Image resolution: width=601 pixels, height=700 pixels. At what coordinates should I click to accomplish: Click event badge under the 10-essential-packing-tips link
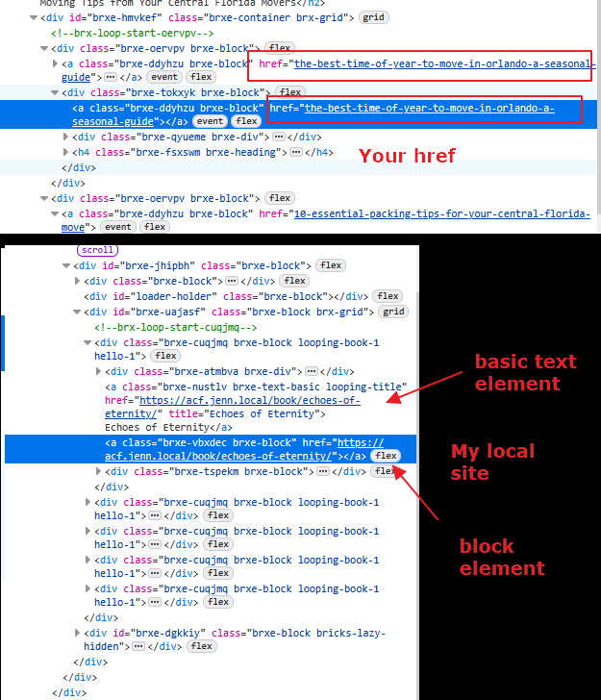point(118,227)
